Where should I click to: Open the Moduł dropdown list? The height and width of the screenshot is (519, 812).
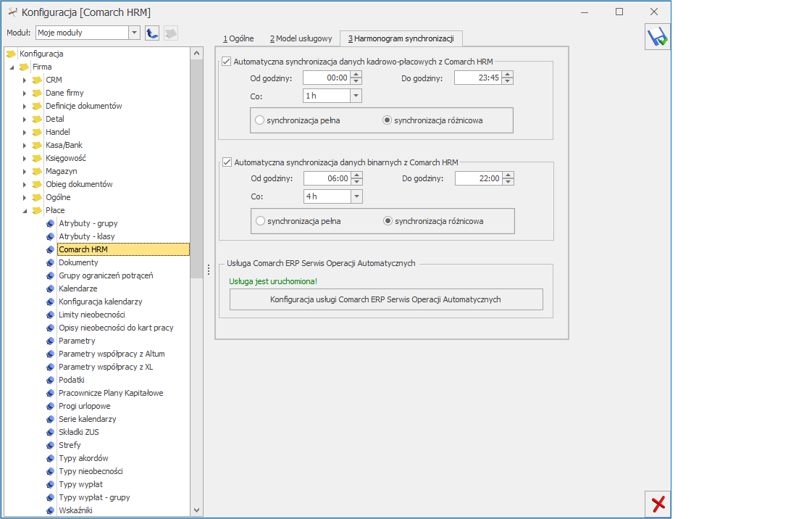tap(134, 33)
